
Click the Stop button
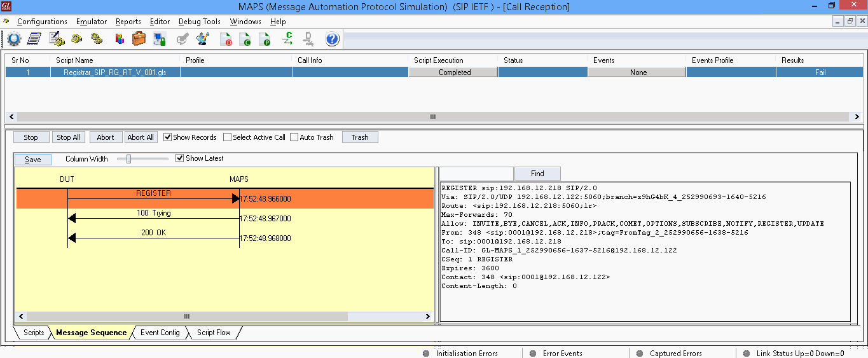[x=31, y=137]
